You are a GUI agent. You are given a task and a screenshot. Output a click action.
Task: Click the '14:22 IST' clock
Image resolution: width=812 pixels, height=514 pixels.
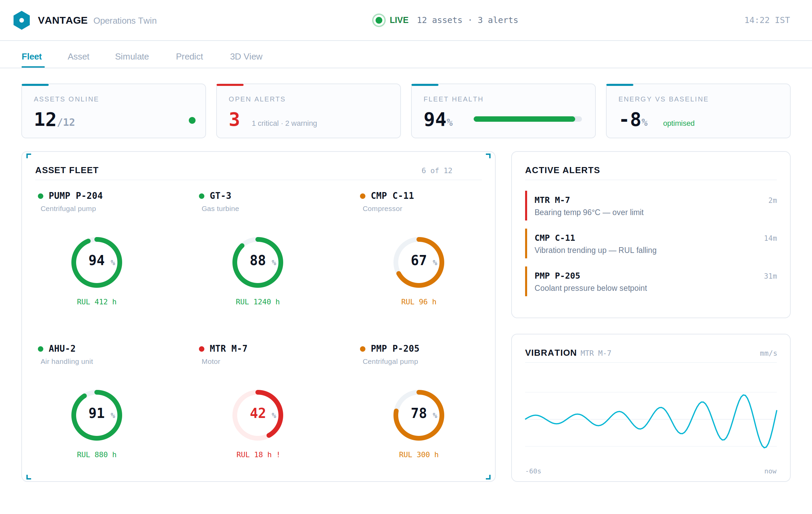tap(767, 20)
